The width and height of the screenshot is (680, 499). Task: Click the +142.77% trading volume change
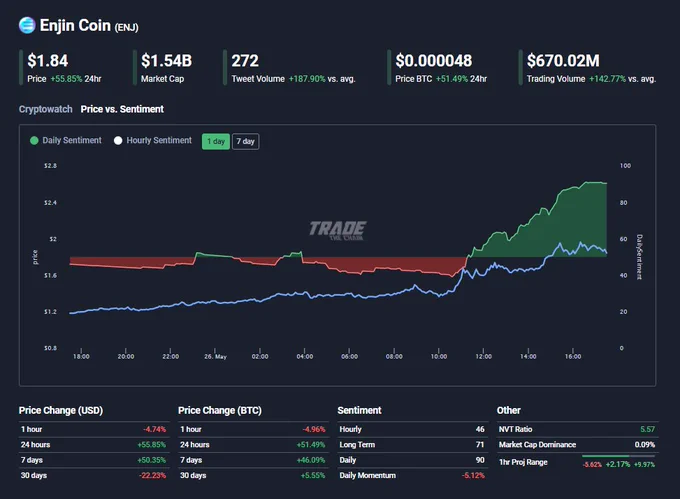(607, 79)
